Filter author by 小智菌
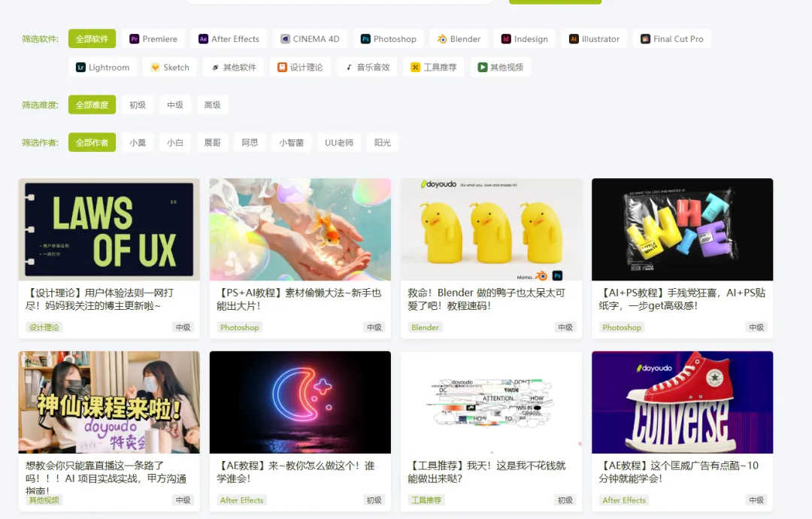 (292, 142)
